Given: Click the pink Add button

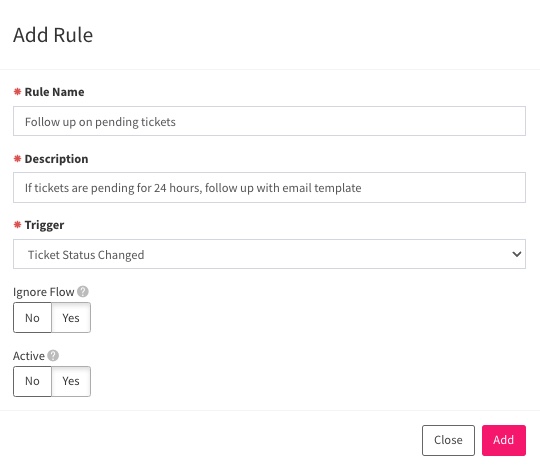Looking at the screenshot, I should click(503, 440).
